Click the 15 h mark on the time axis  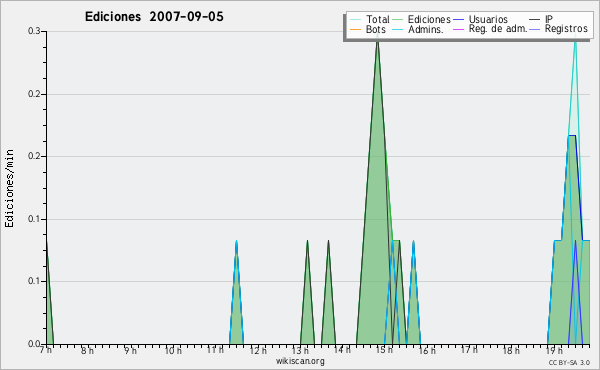[x=384, y=349]
